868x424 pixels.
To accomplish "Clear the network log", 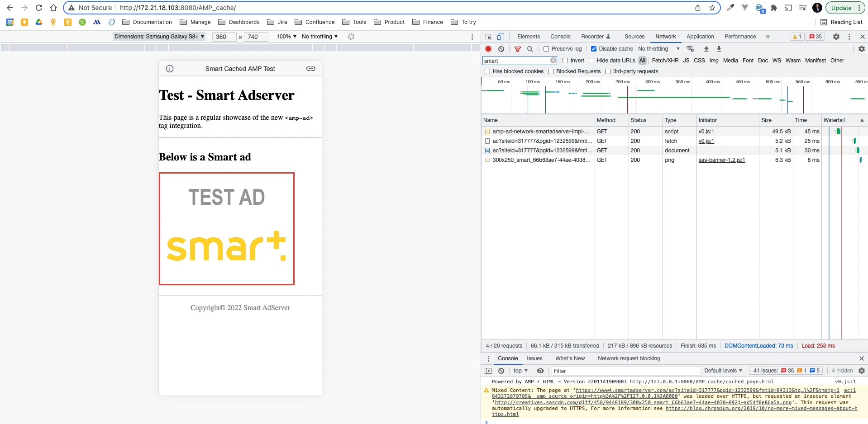I will coord(501,49).
